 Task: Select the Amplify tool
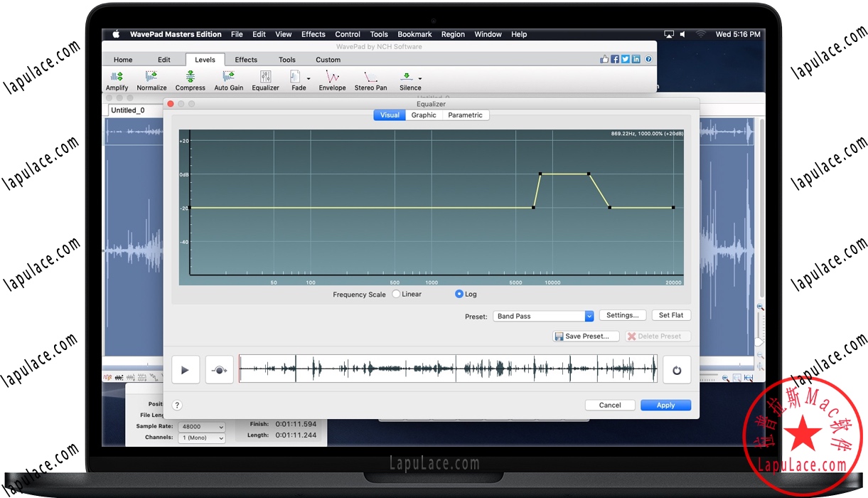click(x=117, y=78)
